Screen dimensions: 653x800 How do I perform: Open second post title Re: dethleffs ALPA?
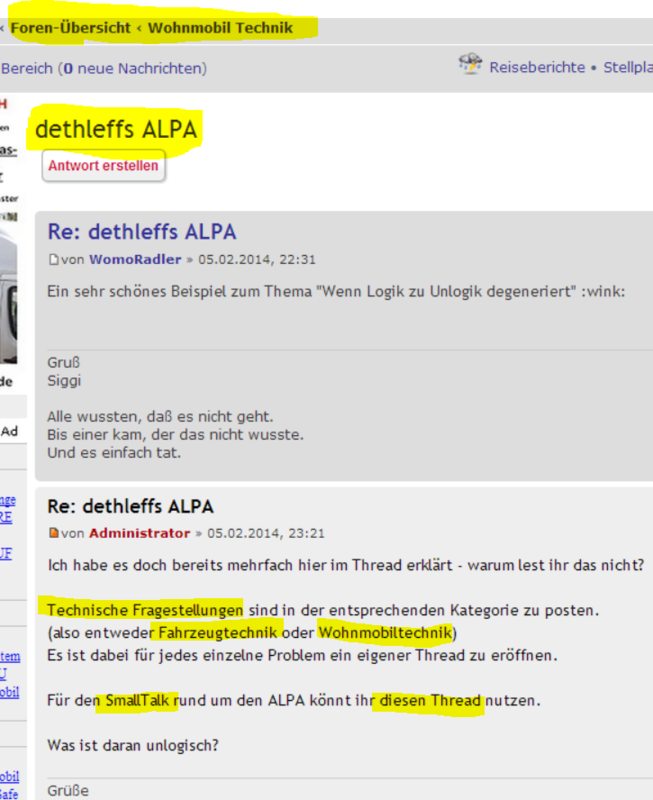tap(130, 507)
